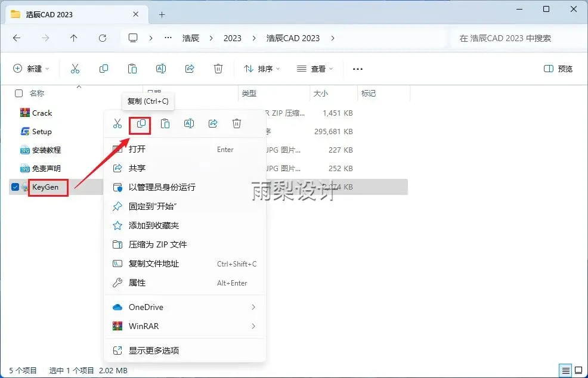
Task: Select 属性 in the context menu
Action: coord(184,283)
